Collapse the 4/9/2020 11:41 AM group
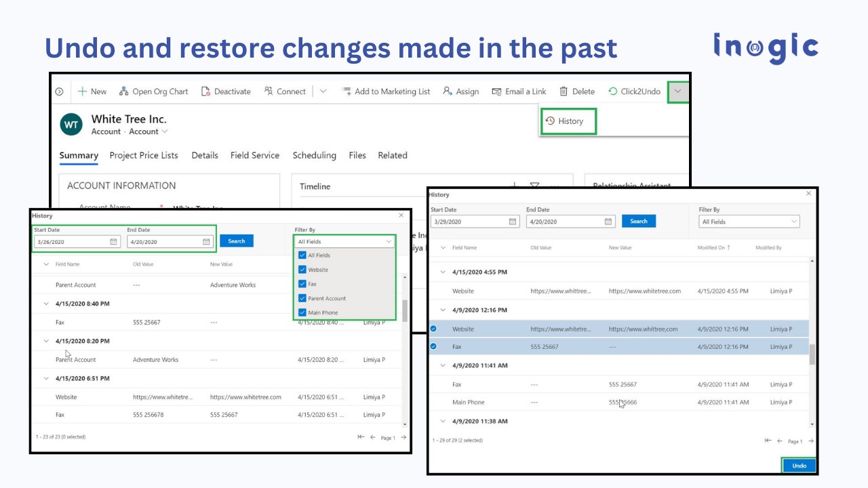This screenshot has width=868, height=488. [x=443, y=365]
